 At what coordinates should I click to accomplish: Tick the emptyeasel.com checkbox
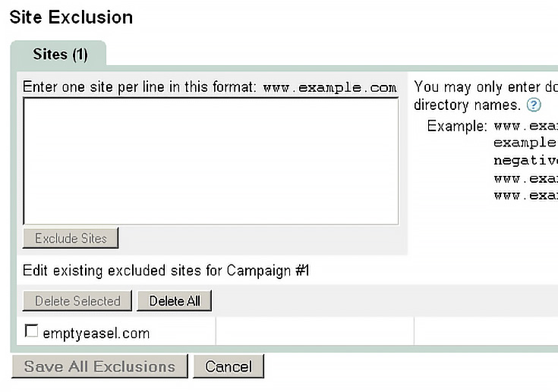31,331
